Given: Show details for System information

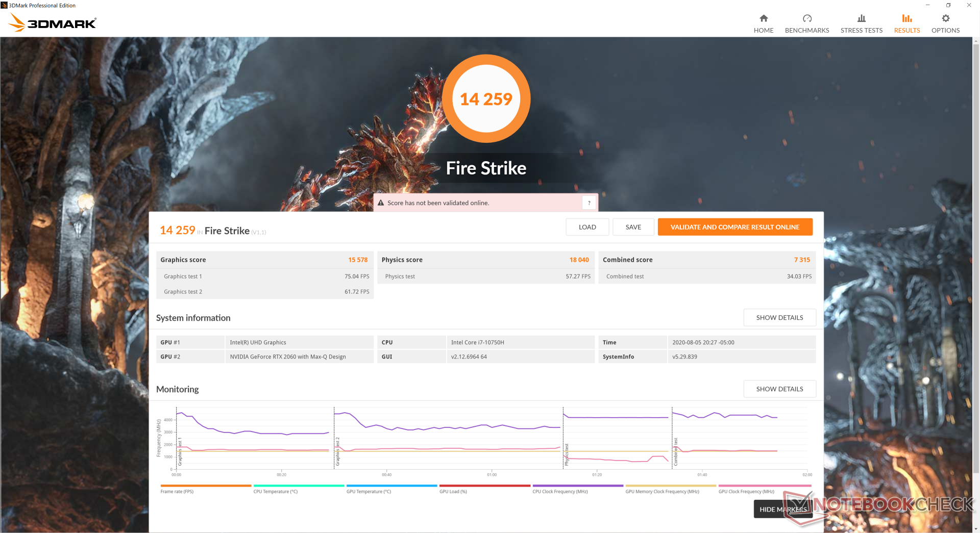Looking at the screenshot, I should click(779, 318).
